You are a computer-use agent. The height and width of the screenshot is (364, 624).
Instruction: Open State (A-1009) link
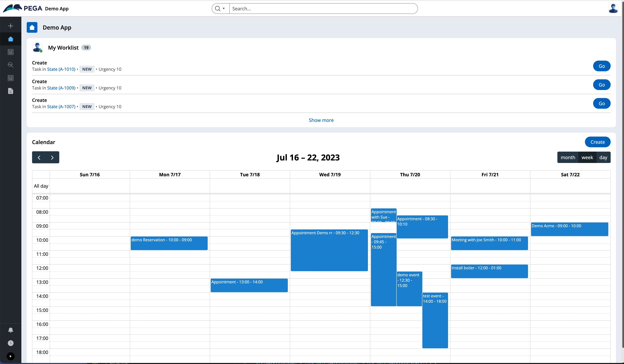click(x=61, y=88)
